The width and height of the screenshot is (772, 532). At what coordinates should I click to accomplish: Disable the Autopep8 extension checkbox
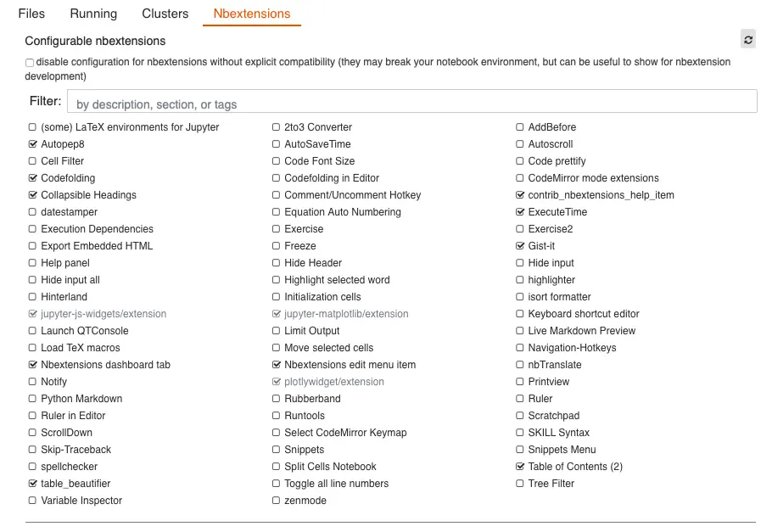[33, 144]
